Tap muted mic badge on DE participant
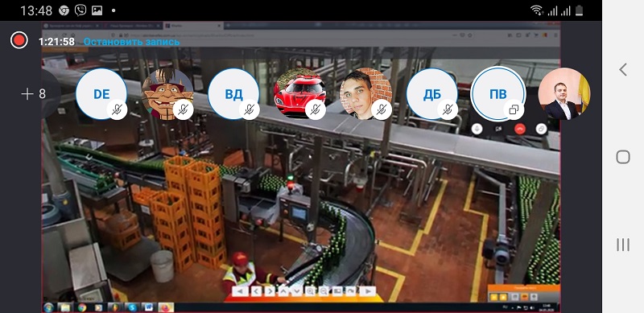644x313 pixels. click(x=117, y=109)
